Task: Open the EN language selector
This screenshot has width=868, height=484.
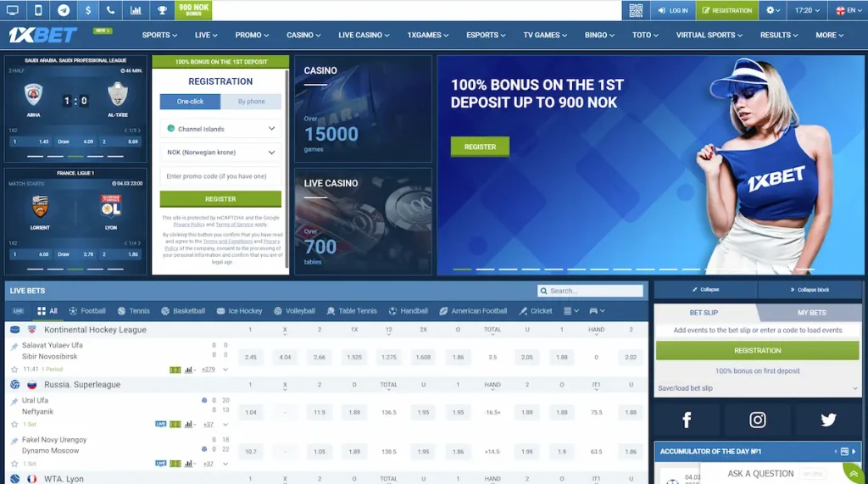Action: 847,10
